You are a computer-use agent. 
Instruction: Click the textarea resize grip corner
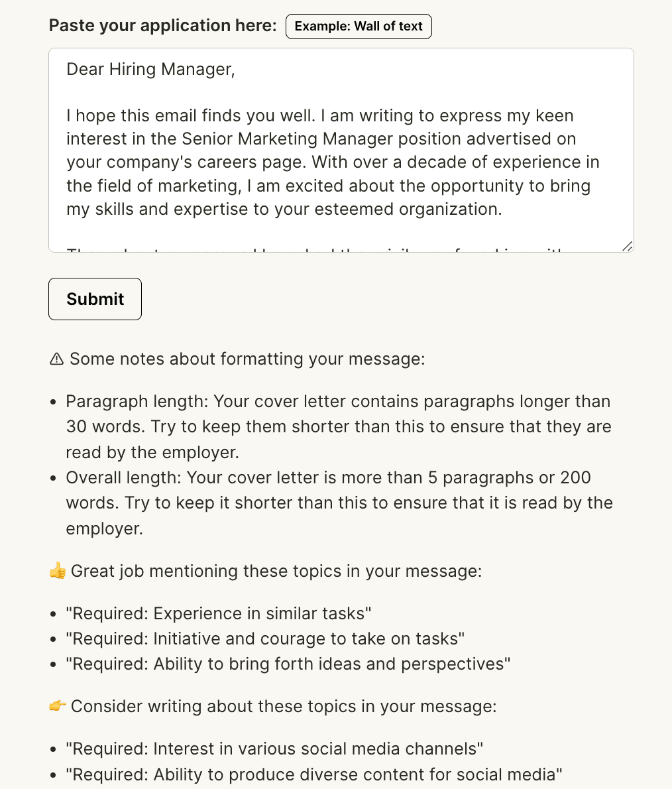pos(628,246)
